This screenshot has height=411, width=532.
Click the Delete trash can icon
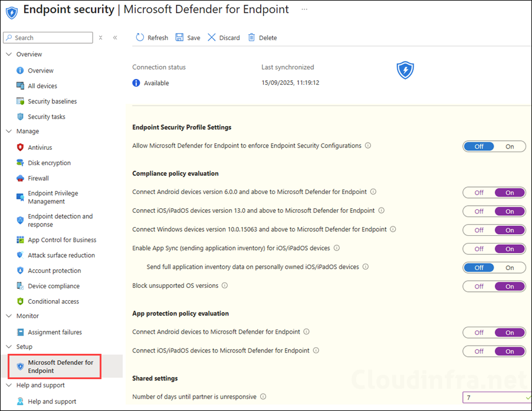point(251,37)
